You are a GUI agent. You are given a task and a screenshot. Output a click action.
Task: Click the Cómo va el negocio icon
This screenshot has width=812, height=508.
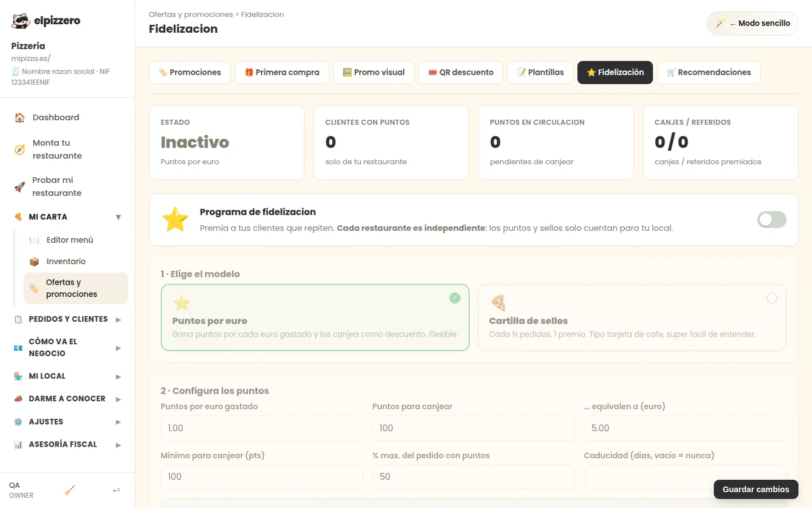[x=18, y=348]
